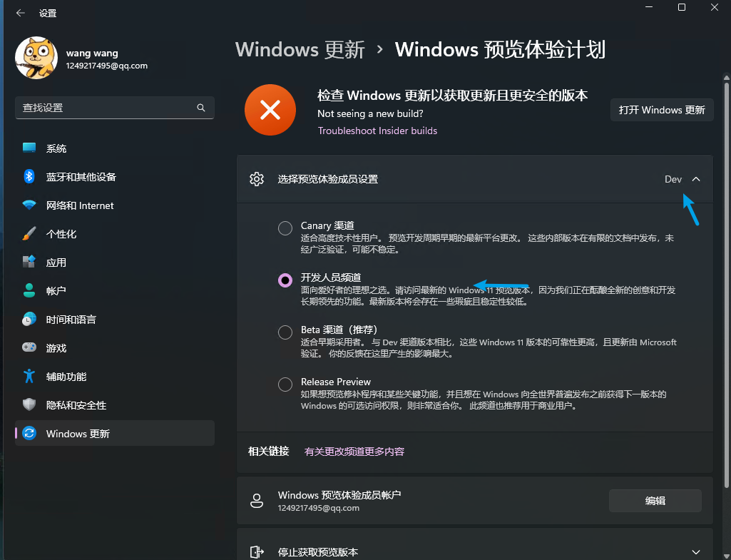Select the Release Preview radio button
Image resolution: width=731 pixels, height=560 pixels.
click(285, 385)
